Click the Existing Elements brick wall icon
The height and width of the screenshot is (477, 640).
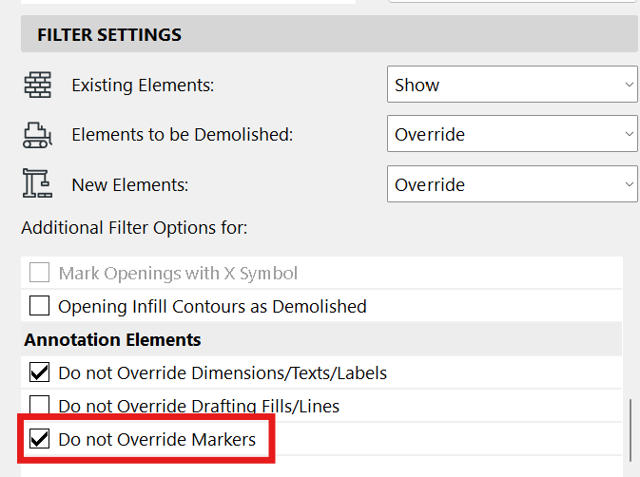point(36,85)
